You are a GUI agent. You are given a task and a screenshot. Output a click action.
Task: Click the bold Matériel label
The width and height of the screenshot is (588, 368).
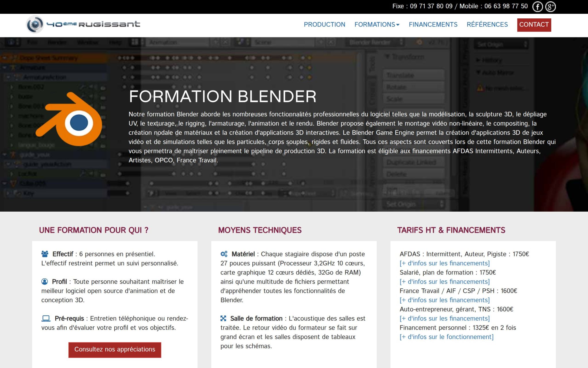tap(243, 254)
